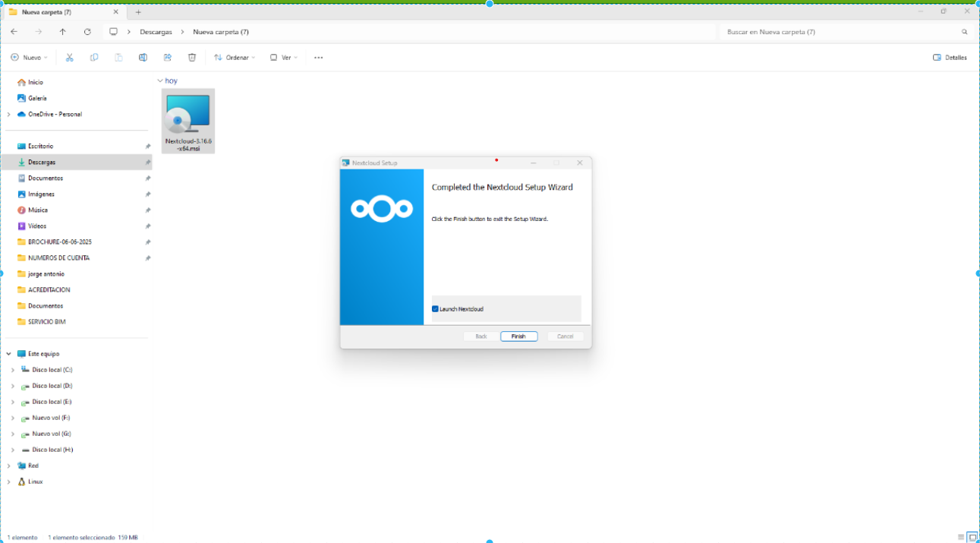Click the rename icon in toolbar
Image resolution: width=980 pixels, height=543 pixels.
[143, 58]
